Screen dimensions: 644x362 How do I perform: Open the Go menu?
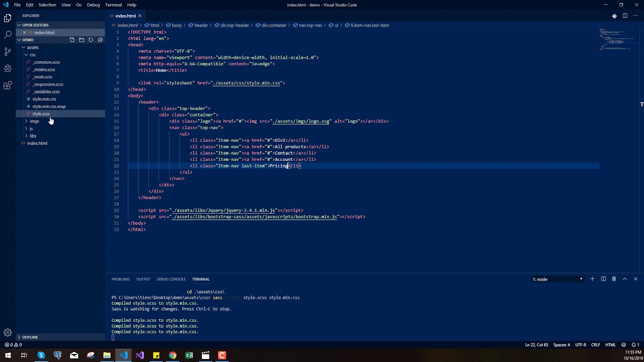78,5
